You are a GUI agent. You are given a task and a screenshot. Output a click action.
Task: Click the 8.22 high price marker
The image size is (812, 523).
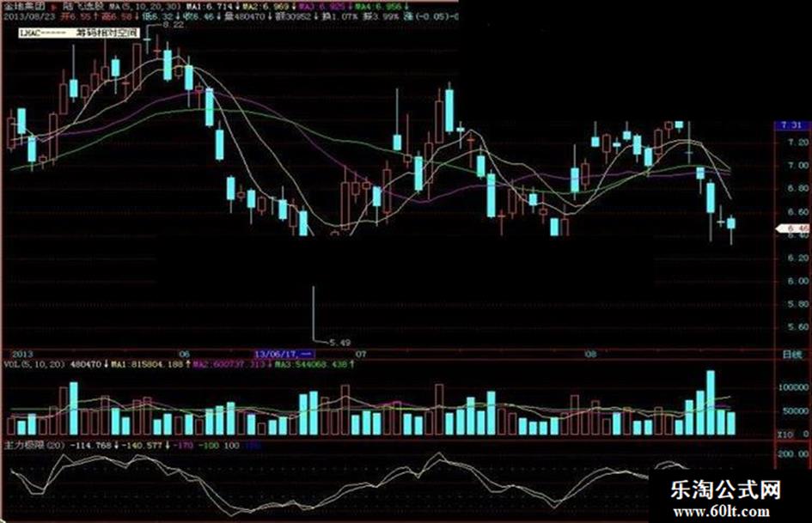pos(173,24)
